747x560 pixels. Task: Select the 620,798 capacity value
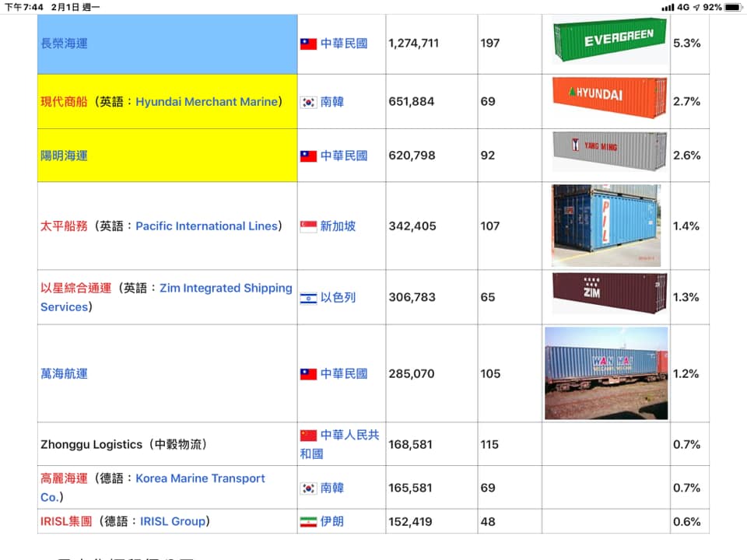412,156
